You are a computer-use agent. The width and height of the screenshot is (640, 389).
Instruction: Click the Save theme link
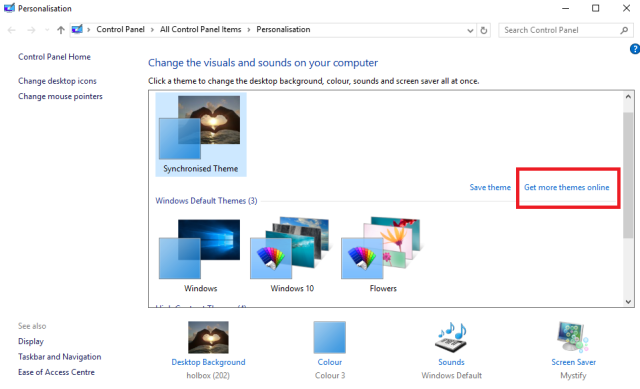[x=490, y=187]
